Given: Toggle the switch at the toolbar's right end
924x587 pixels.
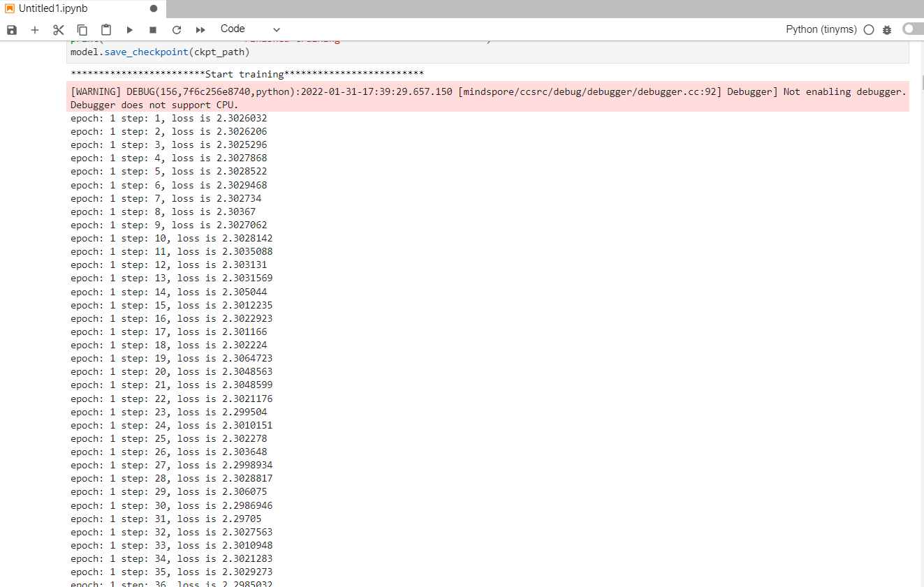Looking at the screenshot, I should [x=913, y=29].
